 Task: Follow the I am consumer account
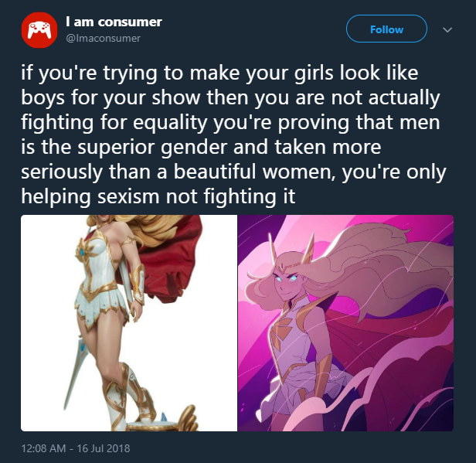tap(386, 29)
